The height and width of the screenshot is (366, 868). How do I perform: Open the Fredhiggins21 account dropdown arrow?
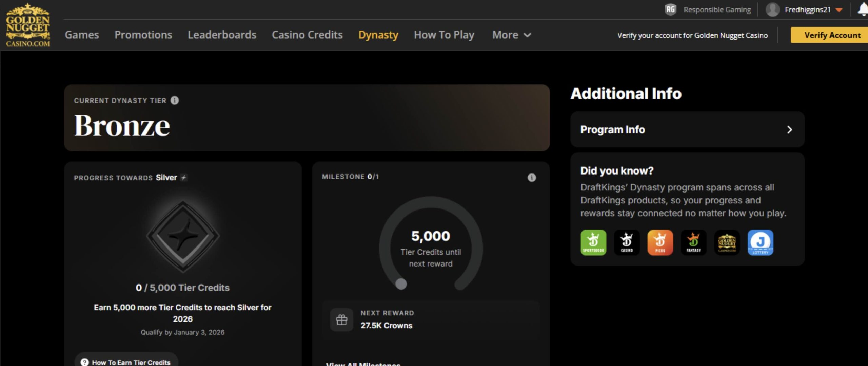[839, 10]
